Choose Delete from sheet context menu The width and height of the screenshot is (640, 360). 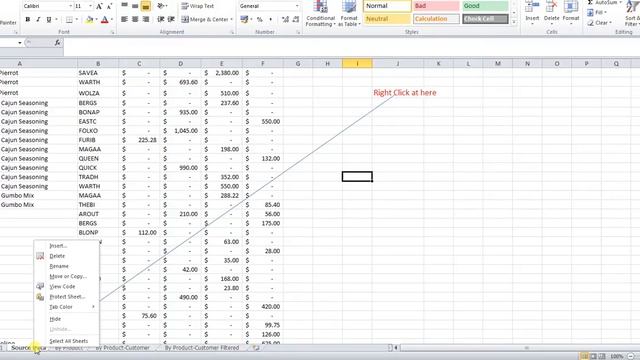[x=67, y=256]
